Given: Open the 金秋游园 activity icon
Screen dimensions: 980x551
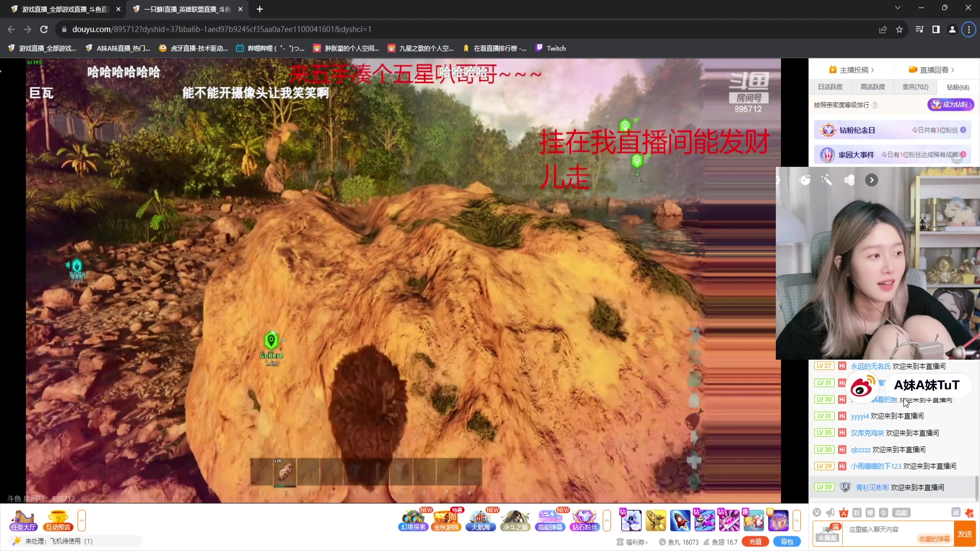Looking at the screenshot, I should pyautogui.click(x=446, y=520).
